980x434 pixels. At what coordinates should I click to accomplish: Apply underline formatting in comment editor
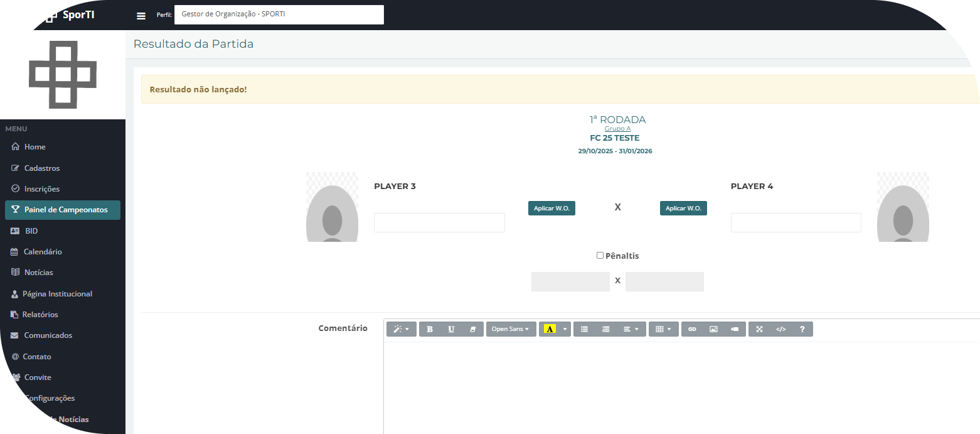coord(451,329)
